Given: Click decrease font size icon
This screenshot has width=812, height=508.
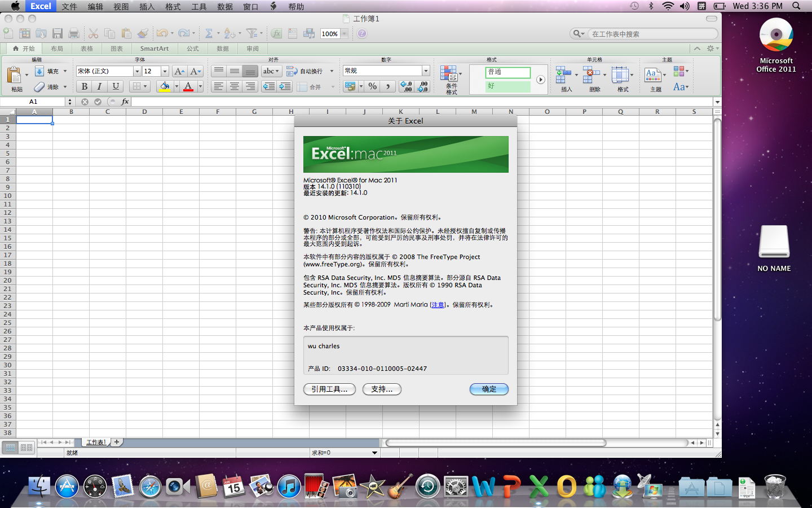Looking at the screenshot, I should [195, 71].
